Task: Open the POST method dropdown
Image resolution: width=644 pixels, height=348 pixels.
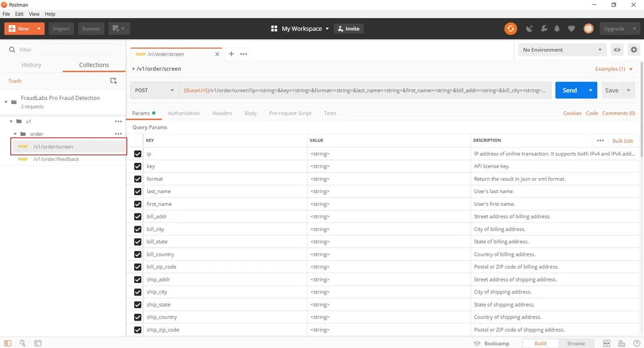Action: (x=155, y=91)
